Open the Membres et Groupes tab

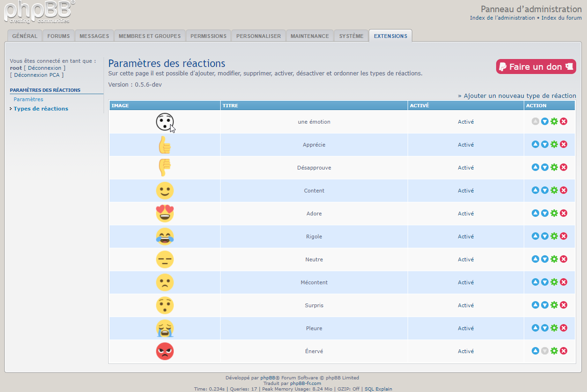click(149, 36)
